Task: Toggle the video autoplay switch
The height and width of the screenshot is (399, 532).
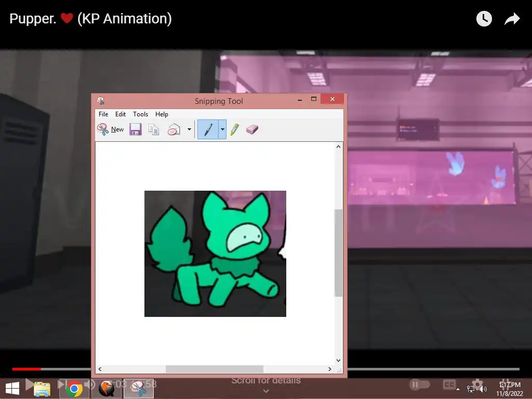Action: click(x=420, y=384)
